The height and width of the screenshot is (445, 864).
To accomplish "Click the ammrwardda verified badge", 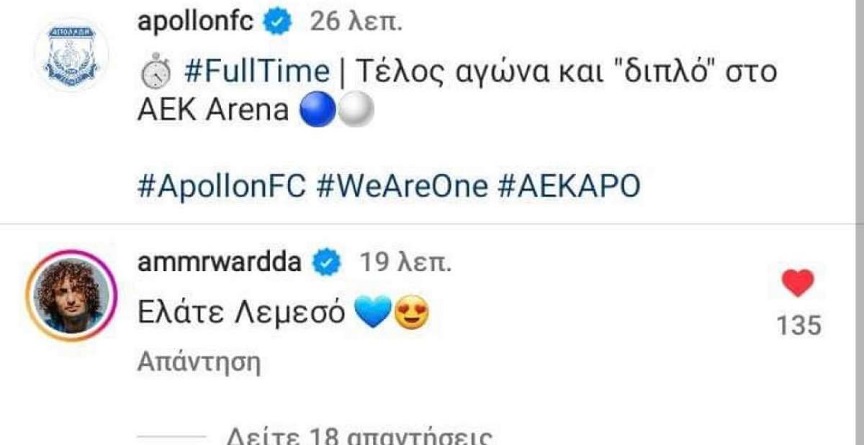I will coord(327,262).
